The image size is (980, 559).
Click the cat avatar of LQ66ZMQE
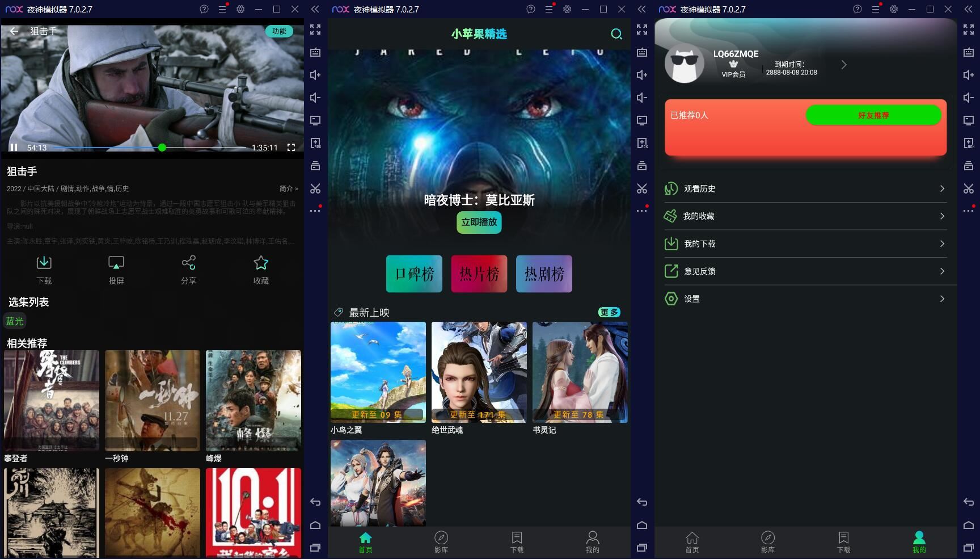[x=685, y=63]
